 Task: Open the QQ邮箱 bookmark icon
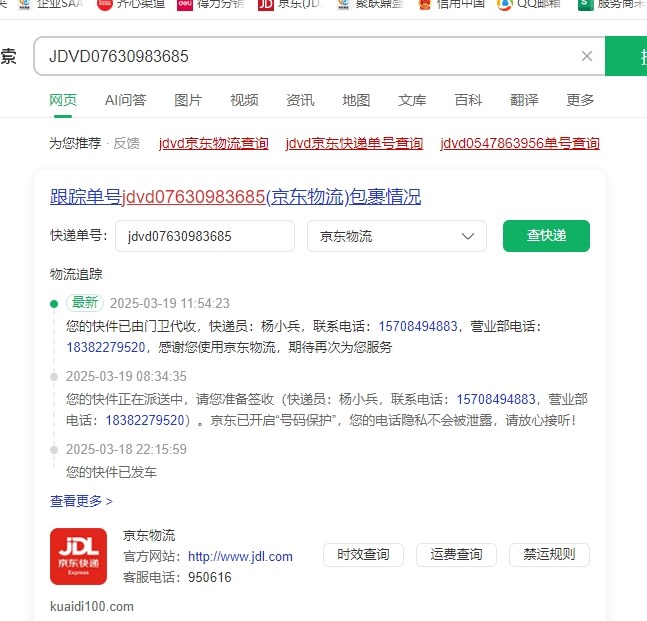[504, 4]
